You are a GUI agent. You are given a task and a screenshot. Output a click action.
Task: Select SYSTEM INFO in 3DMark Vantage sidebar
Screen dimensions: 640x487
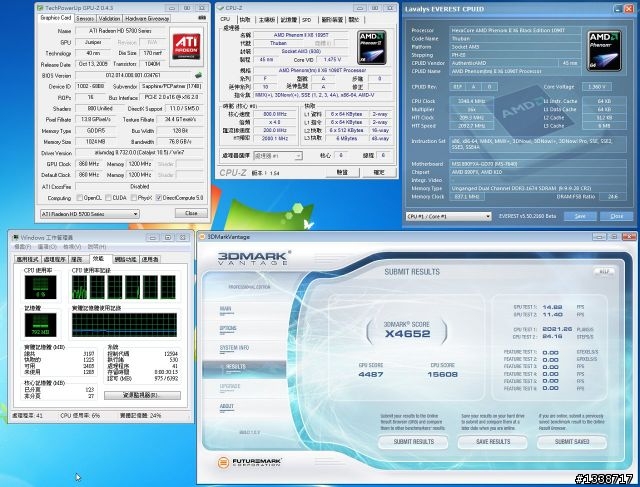click(234, 348)
